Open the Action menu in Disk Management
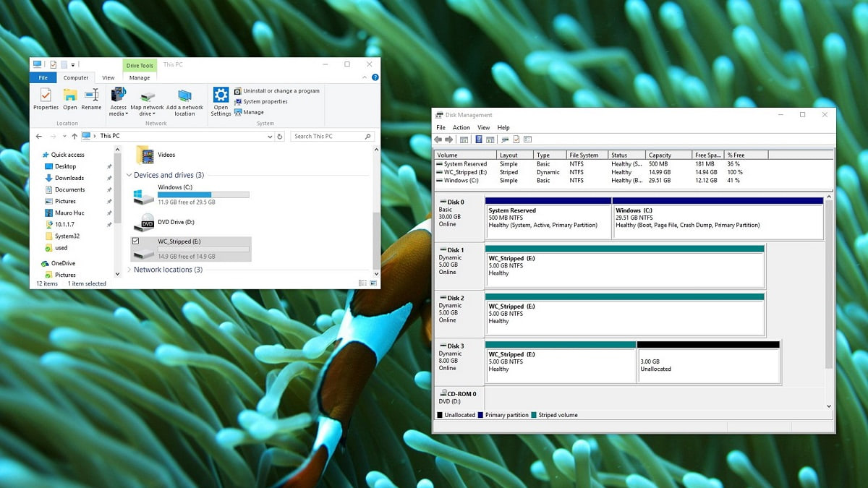Screen dimensions: 868x488 click(x=461, y=127)
